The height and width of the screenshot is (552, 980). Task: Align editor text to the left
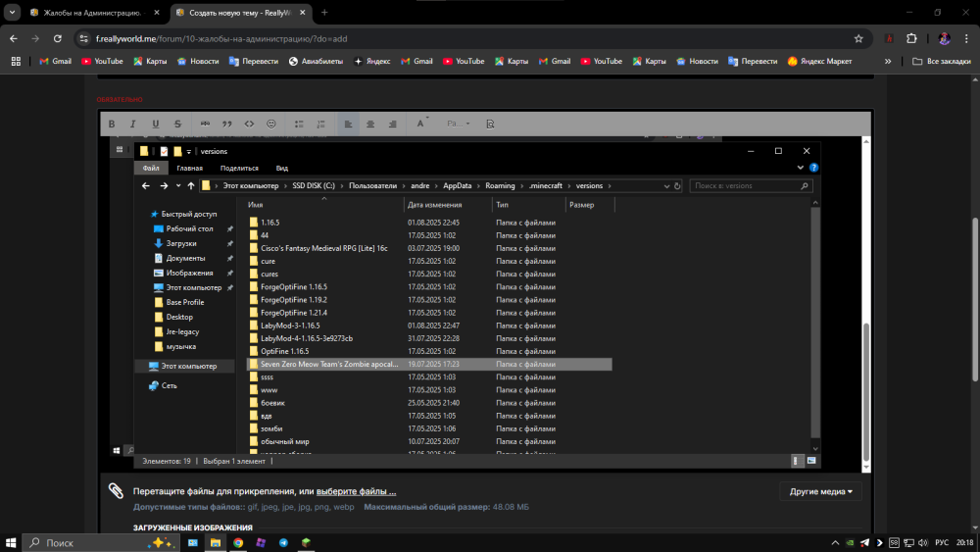pyautogui.click(x=348, y=124)
